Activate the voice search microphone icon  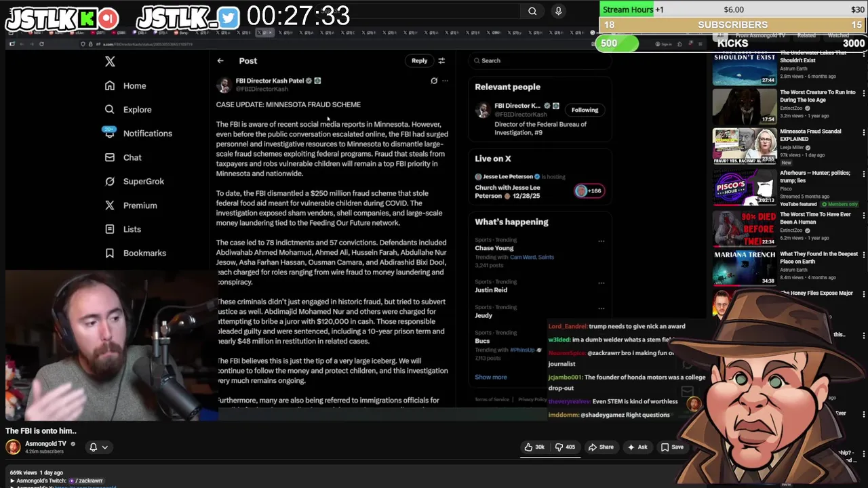pos(558,11)
